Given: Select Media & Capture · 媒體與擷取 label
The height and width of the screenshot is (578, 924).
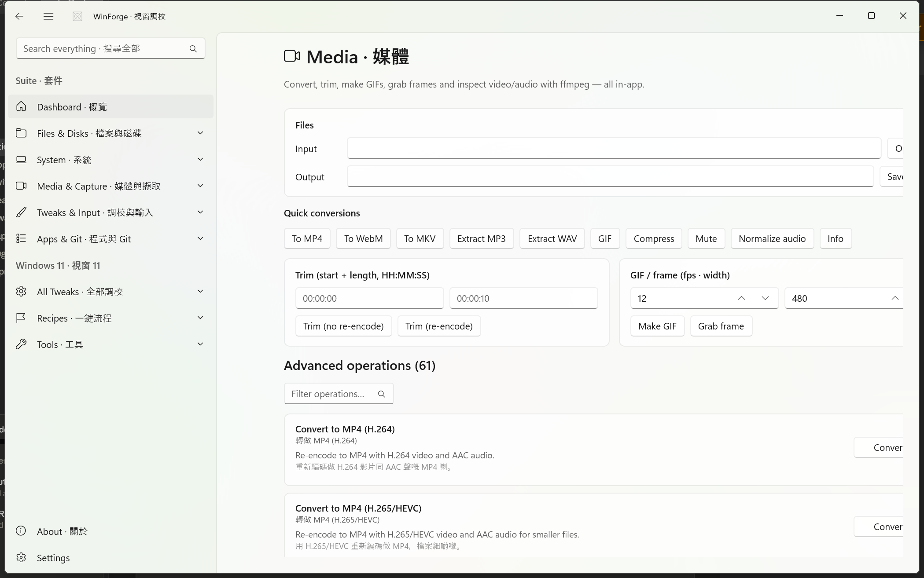Looking at the screenshot, I should click(x=99, y=186).
